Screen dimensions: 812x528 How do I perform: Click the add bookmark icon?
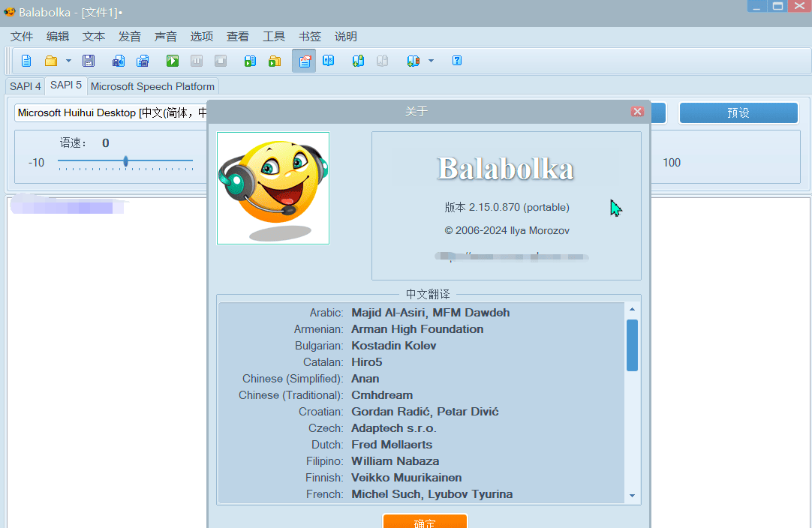tap(358, 61)
